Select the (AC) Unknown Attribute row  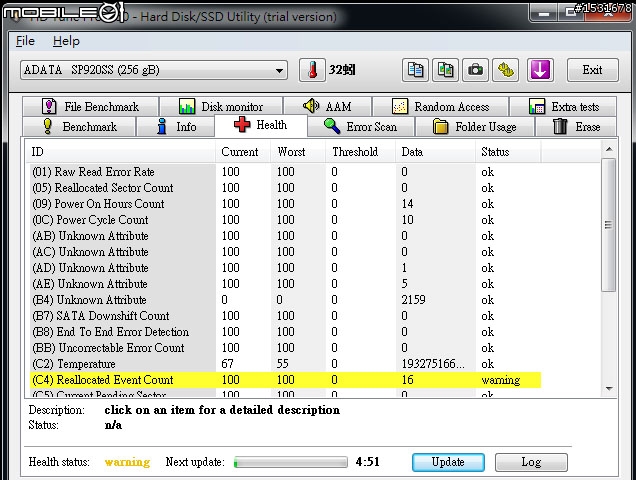(285, 252)
